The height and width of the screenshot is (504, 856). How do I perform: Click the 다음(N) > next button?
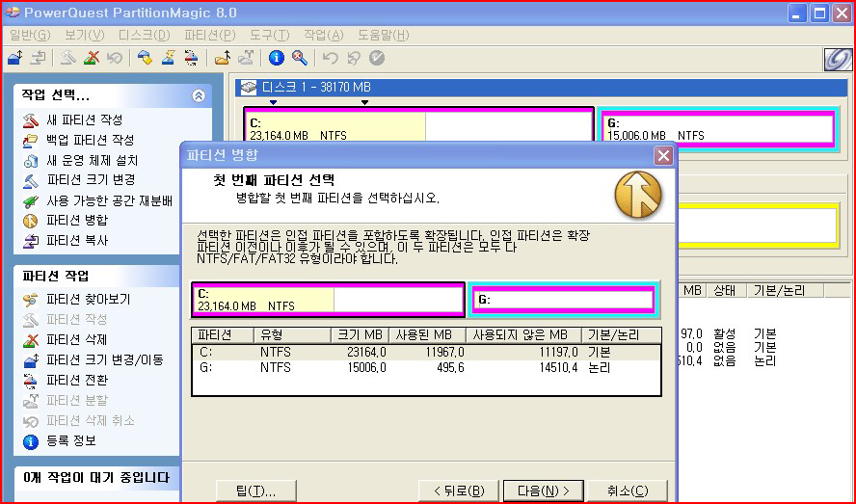[x=543, y=491]
